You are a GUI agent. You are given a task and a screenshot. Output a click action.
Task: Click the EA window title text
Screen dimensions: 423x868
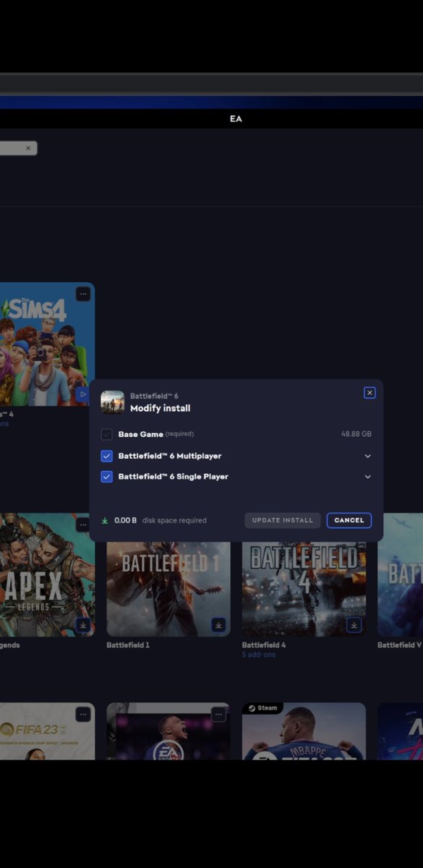click(236, 119)
